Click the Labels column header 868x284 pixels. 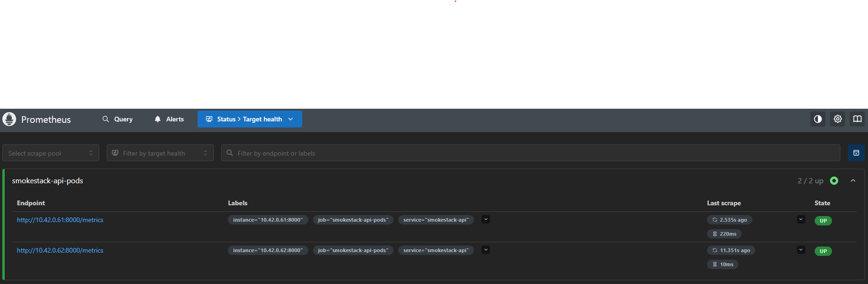(238, 203)
